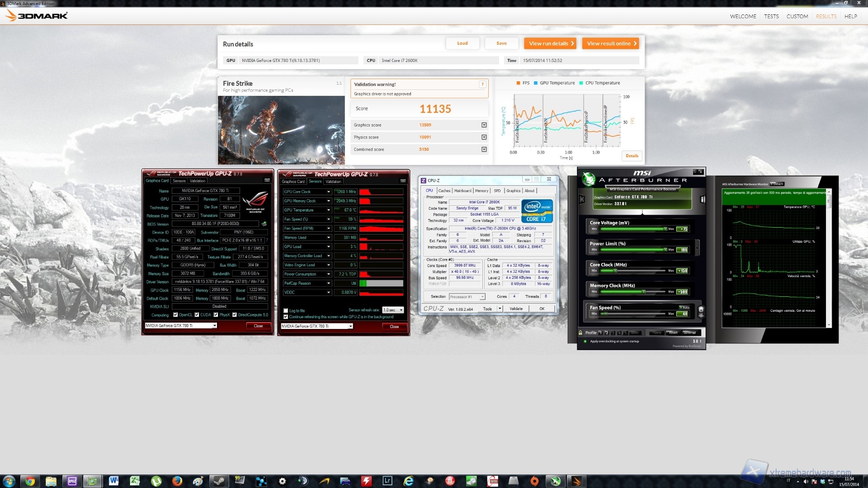Open the FPS graph Details button in 3DMark
Image resolution: width=868 pixels, height=488 pixels.
coord(632,155)
